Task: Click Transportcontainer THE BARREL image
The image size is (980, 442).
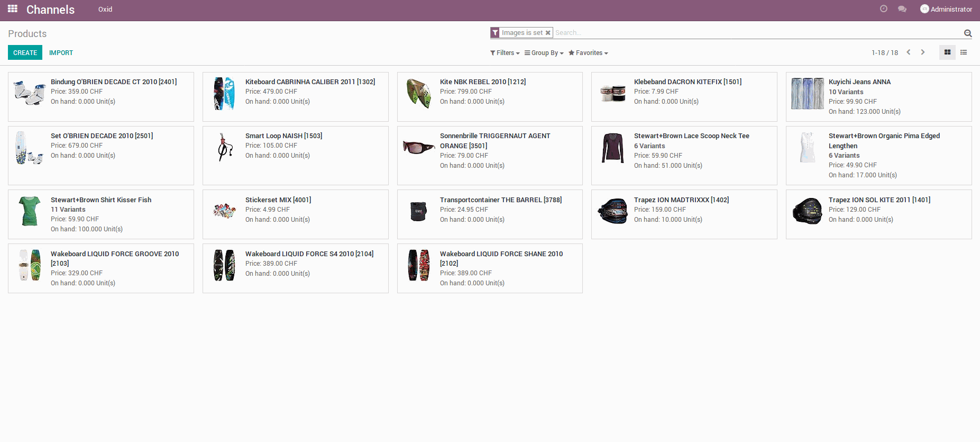Action: coord(419,211)
